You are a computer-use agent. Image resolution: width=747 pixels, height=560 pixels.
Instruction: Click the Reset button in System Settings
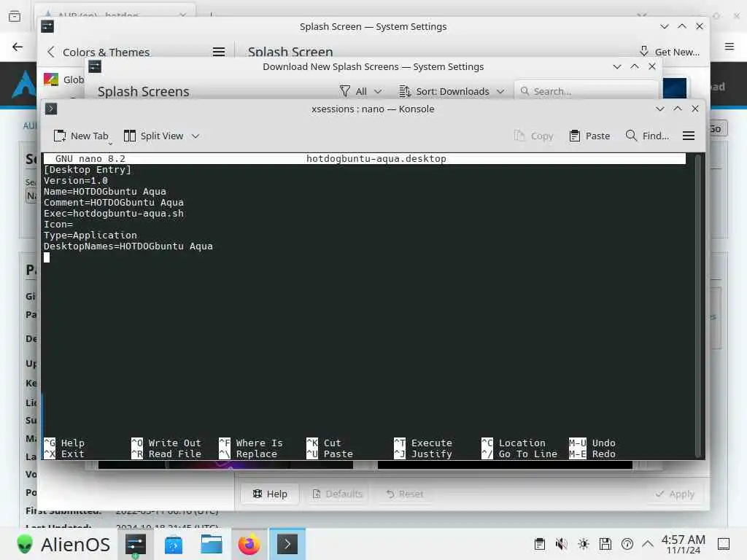tap(404, 494)
